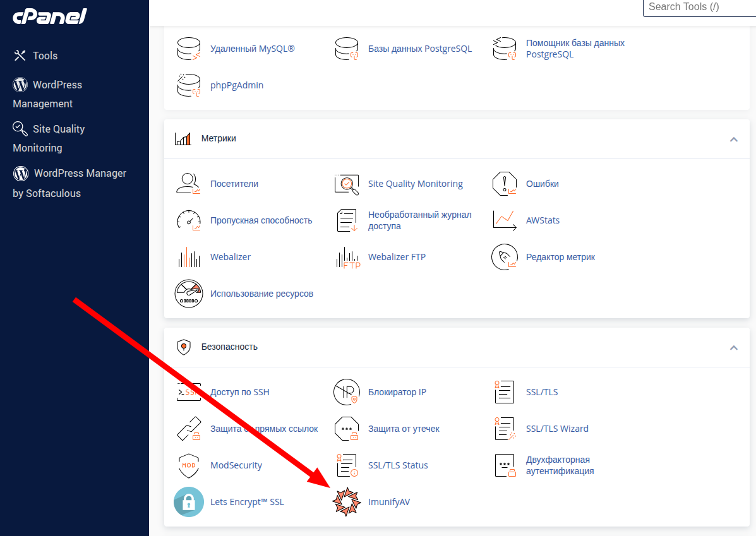This screenshot has height=536, width=756.
Task: Open Site Quality Monitoring sidebar item
Action: click(x=49, y=138)
